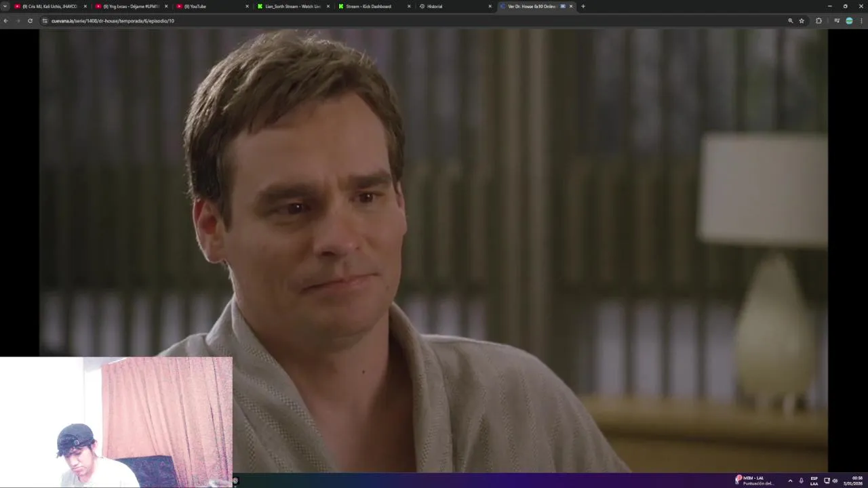Viewport: 868px width, 488px height.
Task: Close the Ver Dr. House 6x10 tab
Action: pos(571,6)
